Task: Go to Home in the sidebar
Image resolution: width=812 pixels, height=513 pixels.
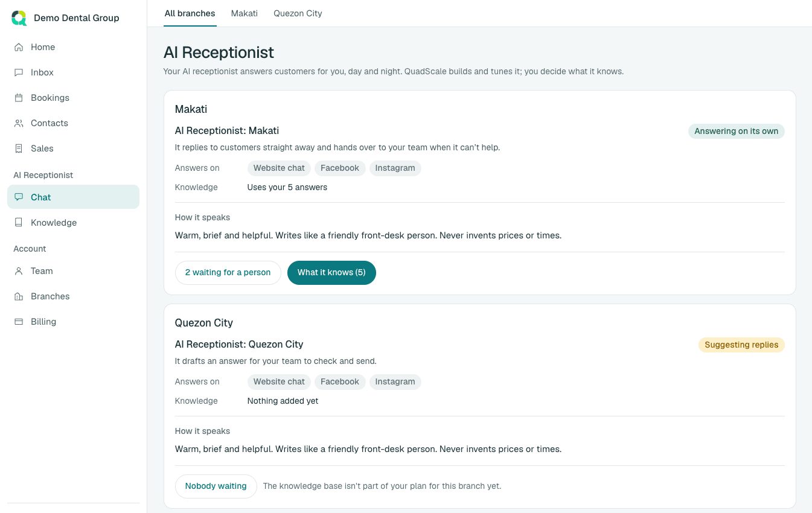Action: point(73,47)
